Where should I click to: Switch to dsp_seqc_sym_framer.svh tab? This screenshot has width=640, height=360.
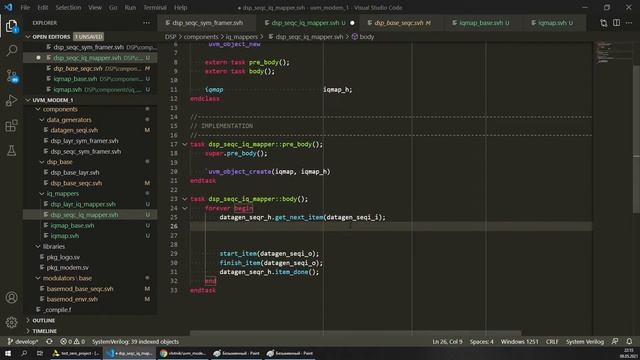207,23
